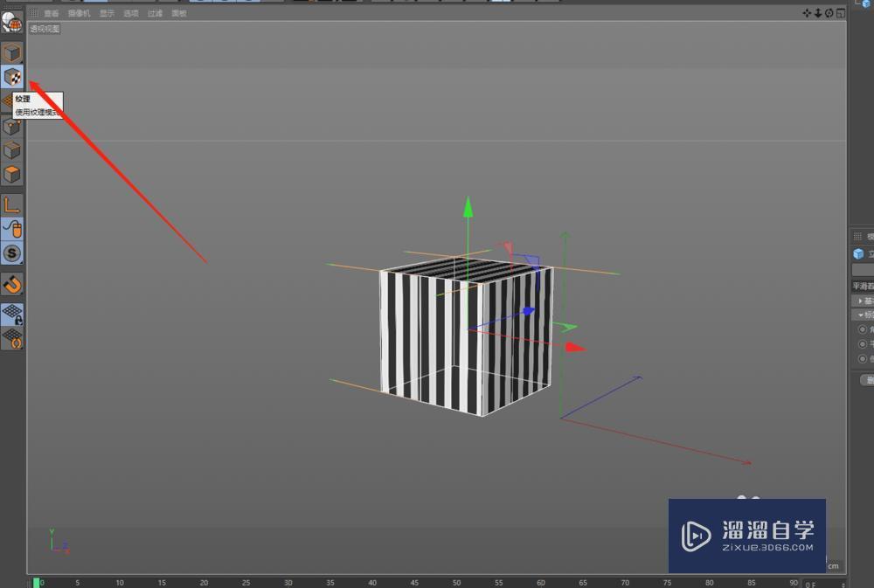Click the 0 F current frame field
Viewport: 874px width, 588px height.
click(824, 585)
